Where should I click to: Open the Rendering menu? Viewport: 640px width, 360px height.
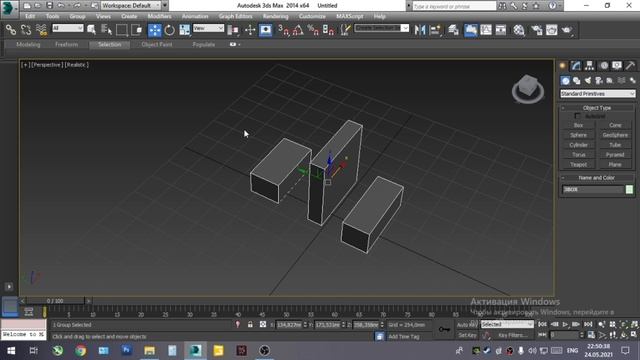pos(276,16)
